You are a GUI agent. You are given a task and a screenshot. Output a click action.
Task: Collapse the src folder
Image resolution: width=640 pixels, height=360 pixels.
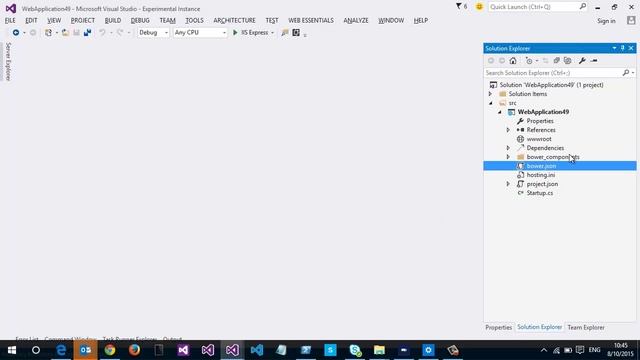pos(491,103)
